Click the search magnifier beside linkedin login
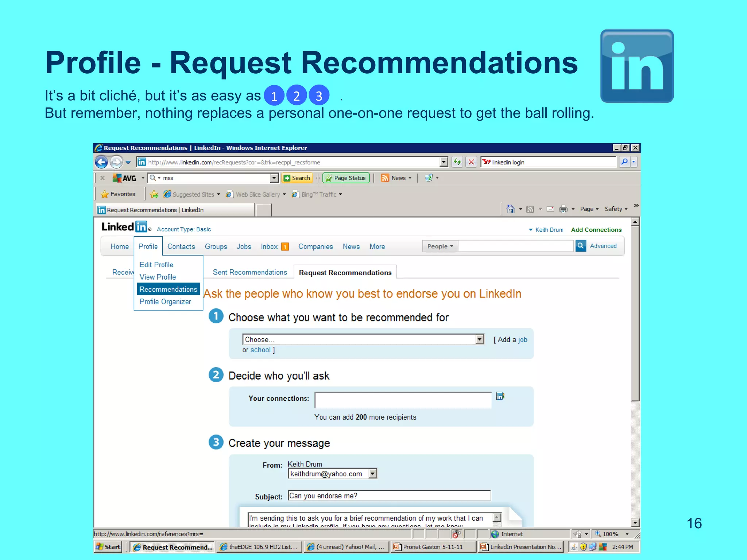The image size is (747, 560). click(624, 162)
